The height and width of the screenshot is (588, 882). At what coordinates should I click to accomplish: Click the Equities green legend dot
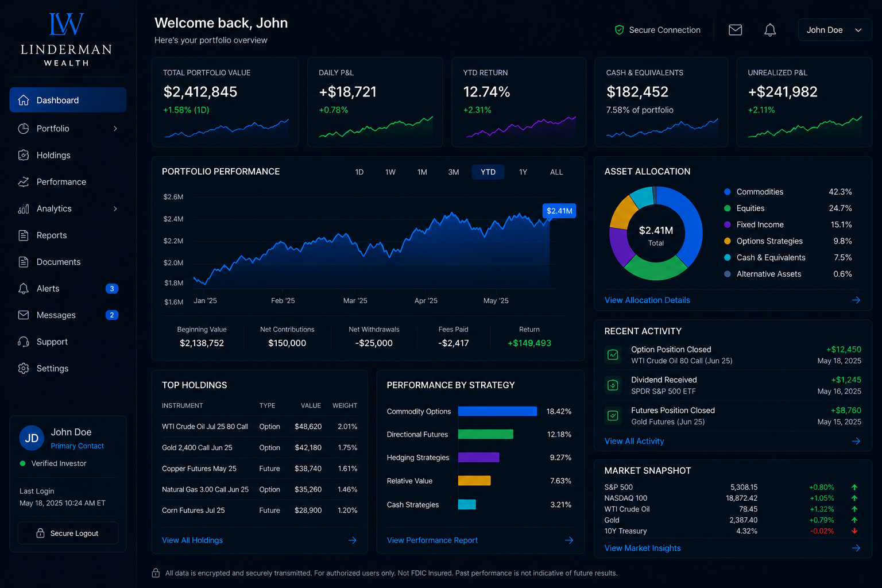click(728, 208)
